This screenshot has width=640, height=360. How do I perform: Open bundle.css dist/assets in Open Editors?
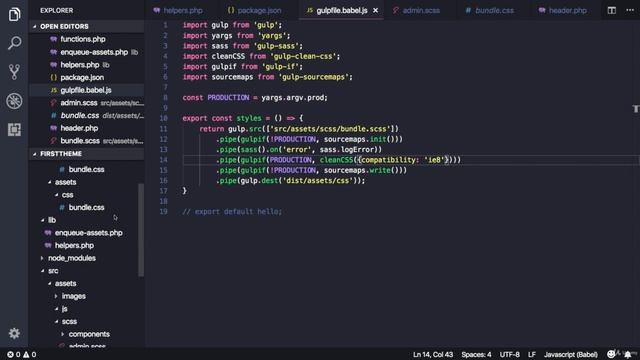click(87, 116)
